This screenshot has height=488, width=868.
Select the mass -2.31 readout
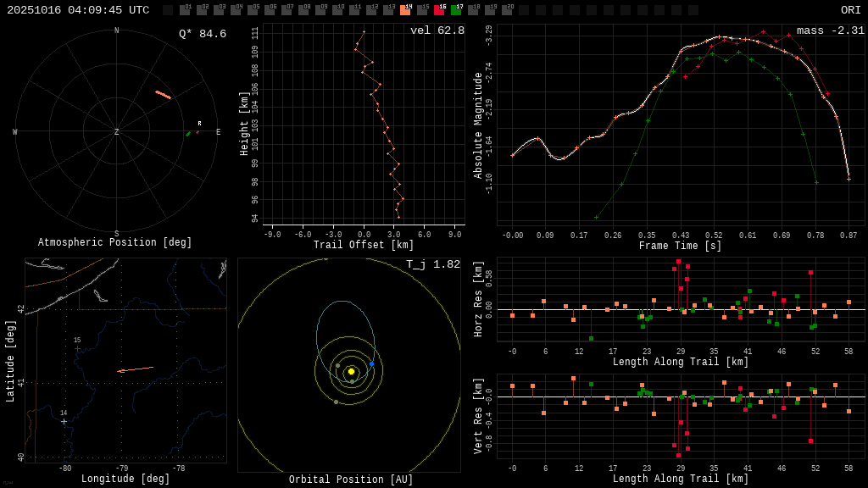tap(830, 30)
